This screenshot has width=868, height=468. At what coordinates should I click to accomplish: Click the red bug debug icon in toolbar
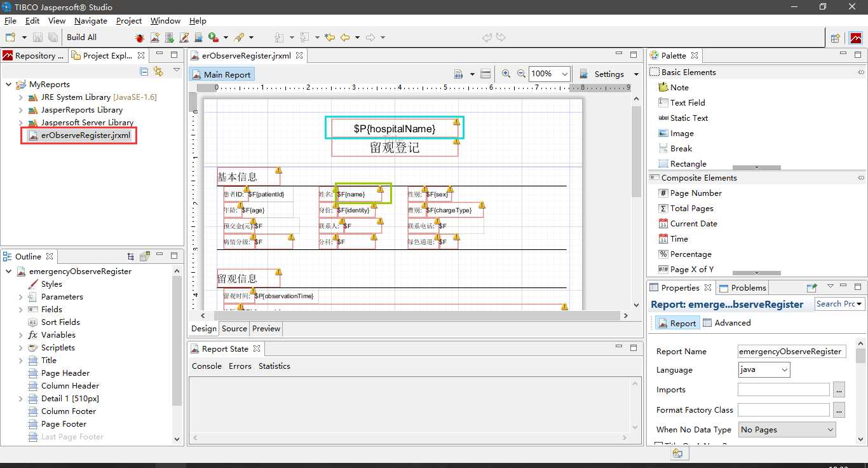pos(140,38)
